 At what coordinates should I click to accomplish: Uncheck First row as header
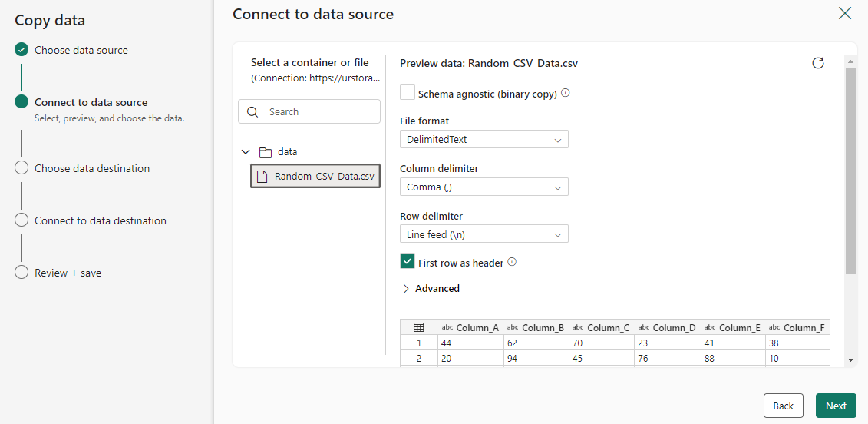click(x=408, y=262)
